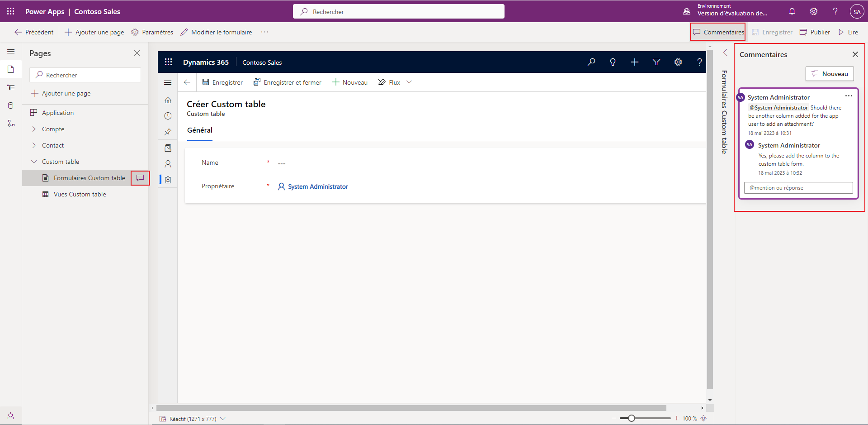Expand the left rail hamburger menu
Viewport: 868px width, 425px height.
point(11,52)
